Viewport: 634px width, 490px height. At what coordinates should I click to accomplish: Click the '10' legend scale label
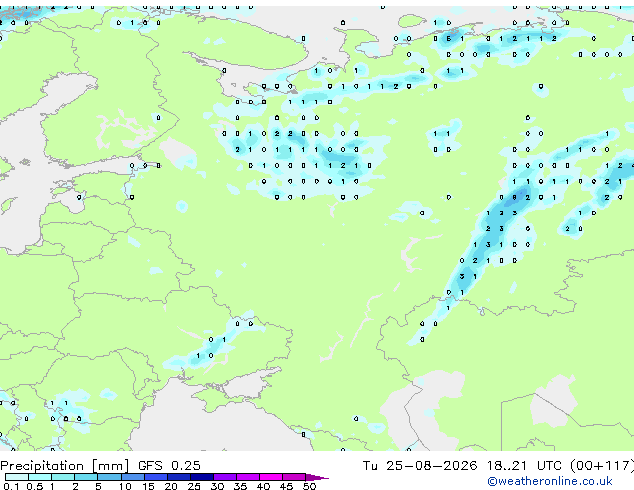125,486
